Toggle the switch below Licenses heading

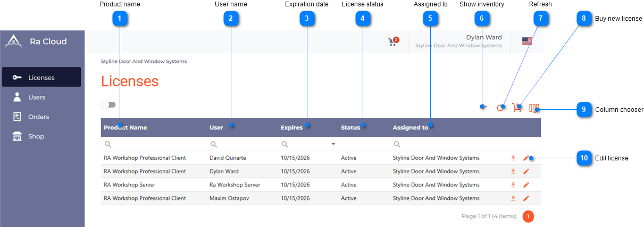coord(108,105)
